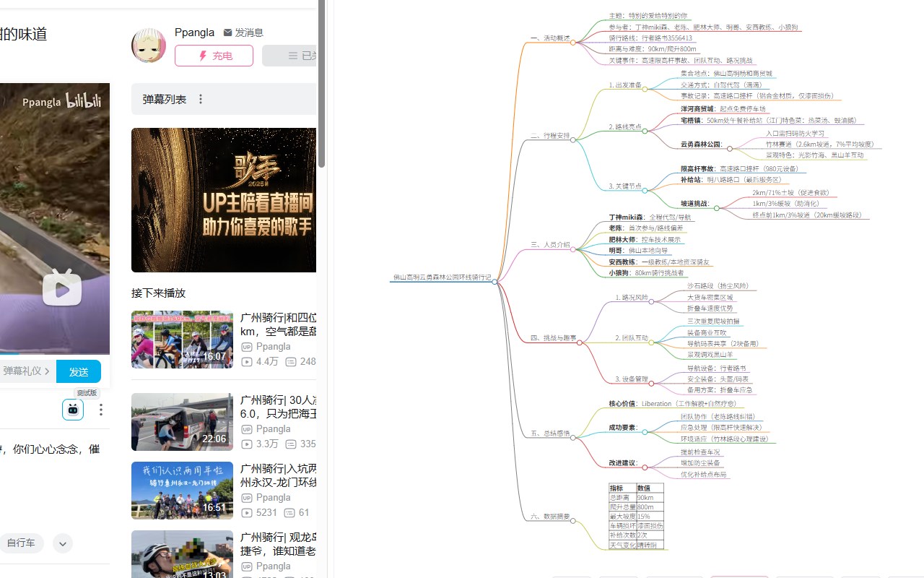Click the play-count icon beside 3.3万
Screen dimensions: 924x578
click(247, 444)
